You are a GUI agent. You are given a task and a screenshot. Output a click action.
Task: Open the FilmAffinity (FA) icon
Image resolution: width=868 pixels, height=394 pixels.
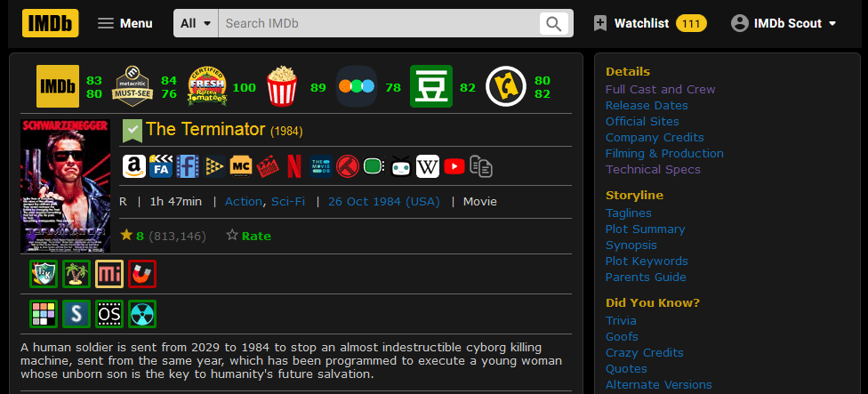[x=161, y=166]
